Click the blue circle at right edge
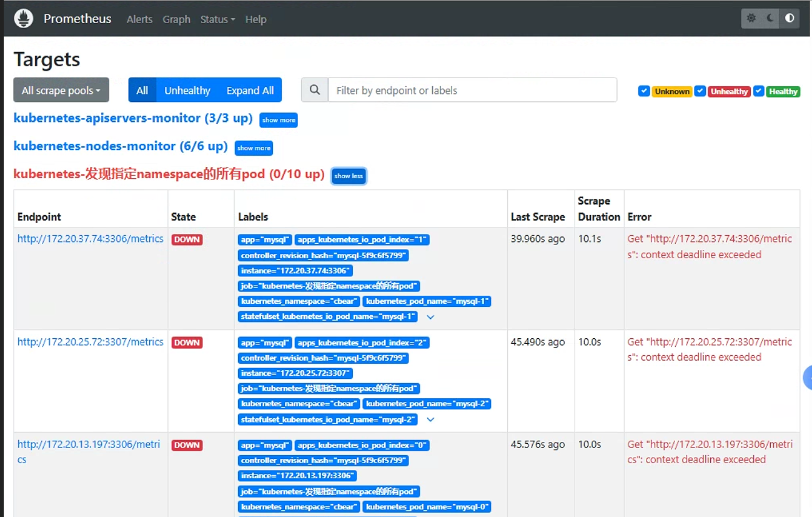812x517 pixels. click(x=808, y=378)
